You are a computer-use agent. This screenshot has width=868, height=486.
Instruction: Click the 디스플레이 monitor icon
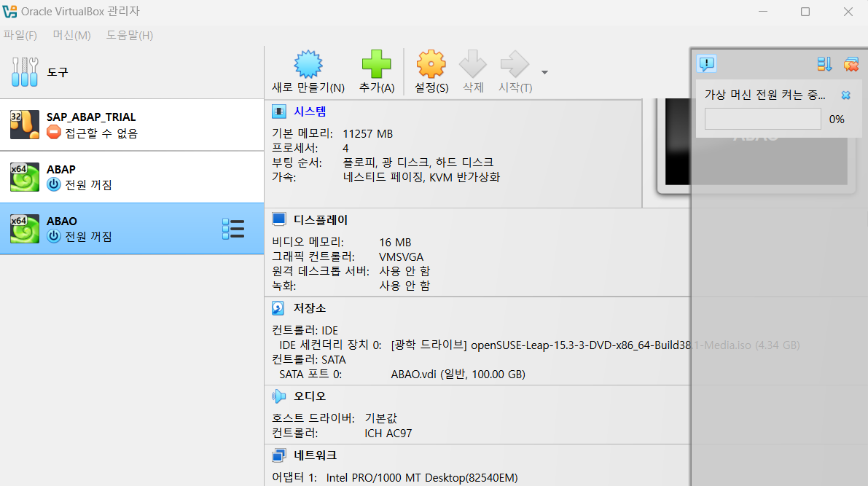(279, 220)
